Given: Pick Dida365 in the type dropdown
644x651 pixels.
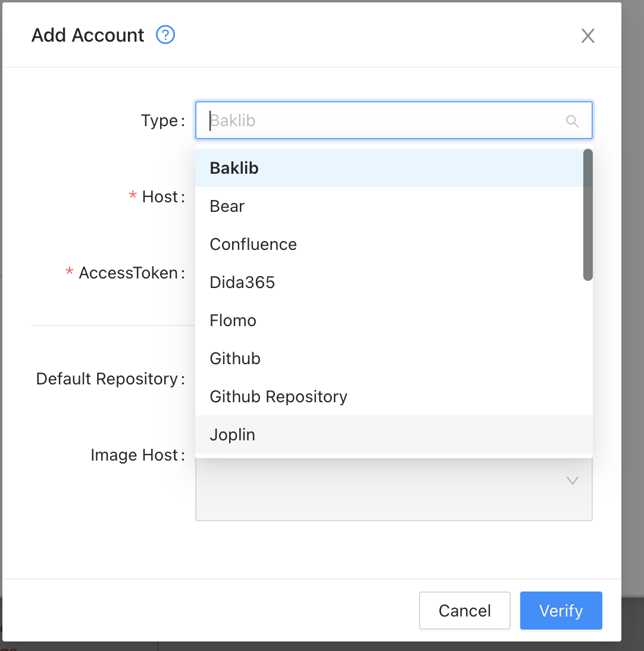Looking at the screenshot, I should click(242, 282).
